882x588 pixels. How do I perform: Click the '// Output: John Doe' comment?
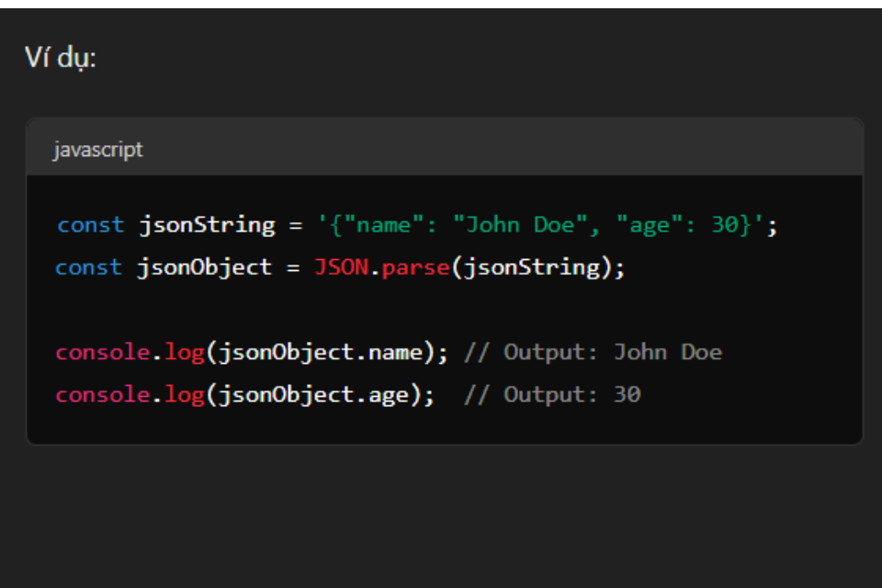pyautogui.click(x=593, y=352)
